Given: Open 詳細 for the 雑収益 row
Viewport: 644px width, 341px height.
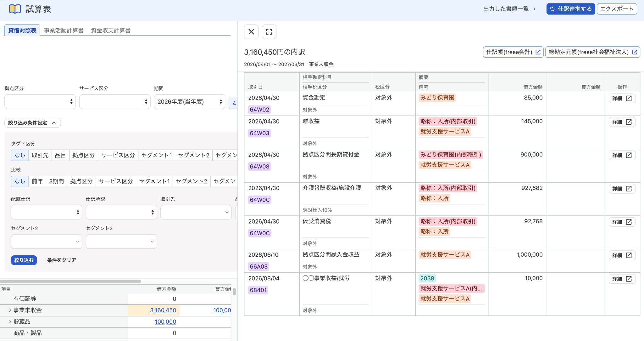Looking at the screenshot, I should pyautogui.click(x=622, y=122).
